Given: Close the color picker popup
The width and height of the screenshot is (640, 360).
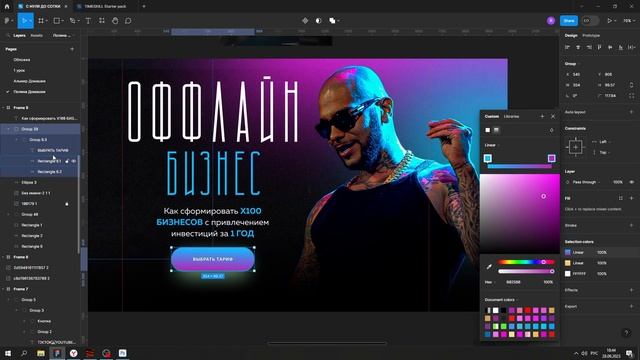Looking at the screenshot, I should point(553,117).
